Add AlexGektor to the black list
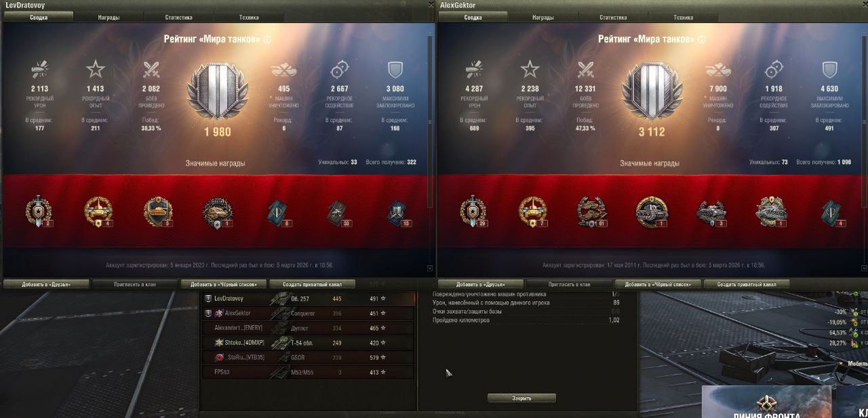 (x=658, y=284)
